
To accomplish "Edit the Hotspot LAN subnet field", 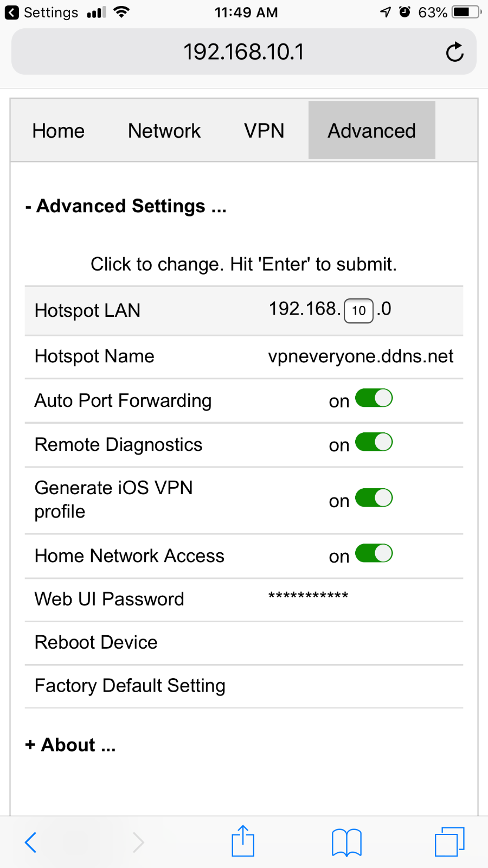I will click(359, 311).
